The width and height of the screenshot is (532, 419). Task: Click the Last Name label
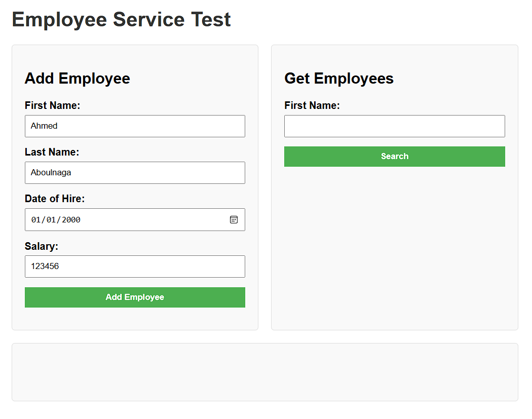(x=52, y=152)
